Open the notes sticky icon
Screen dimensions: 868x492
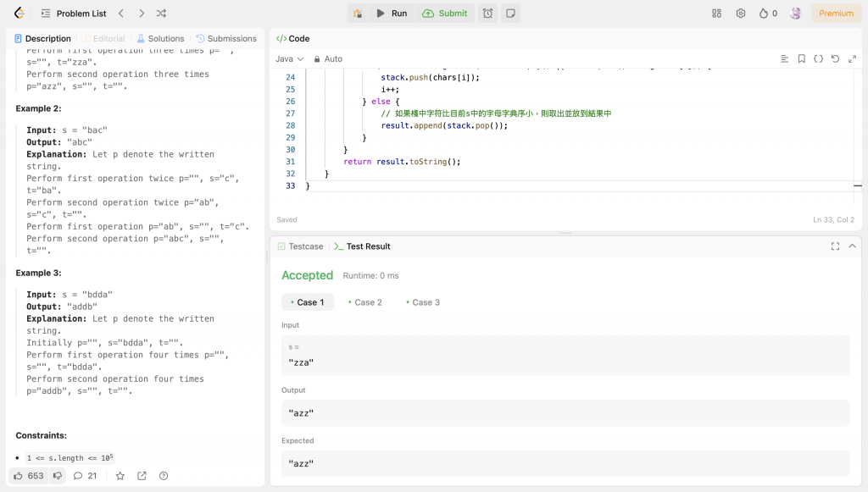[510, 14]
